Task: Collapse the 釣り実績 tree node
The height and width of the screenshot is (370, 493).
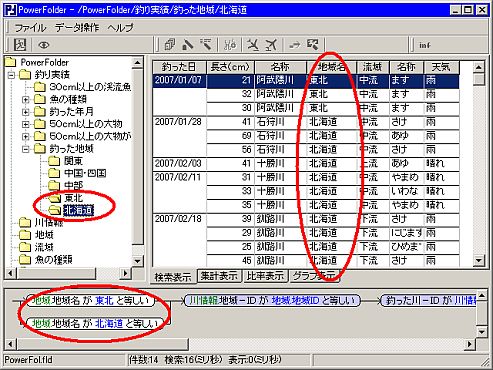Action: click(12, 75)
